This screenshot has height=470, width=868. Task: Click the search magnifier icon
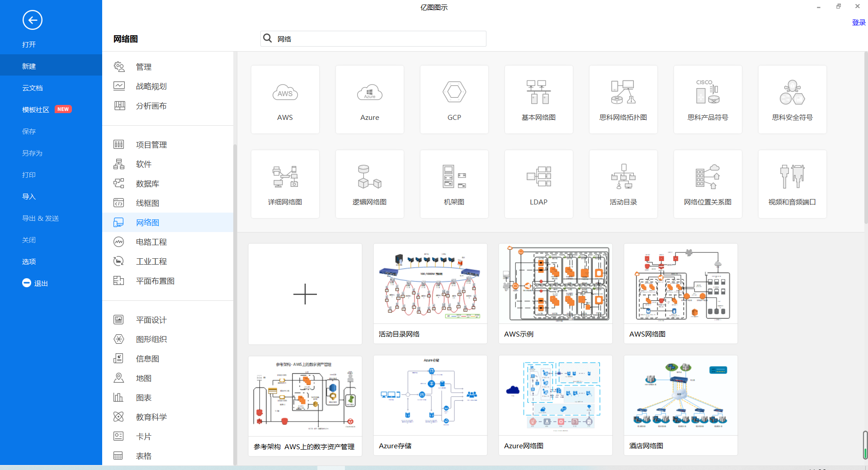(x=268, y=38)
